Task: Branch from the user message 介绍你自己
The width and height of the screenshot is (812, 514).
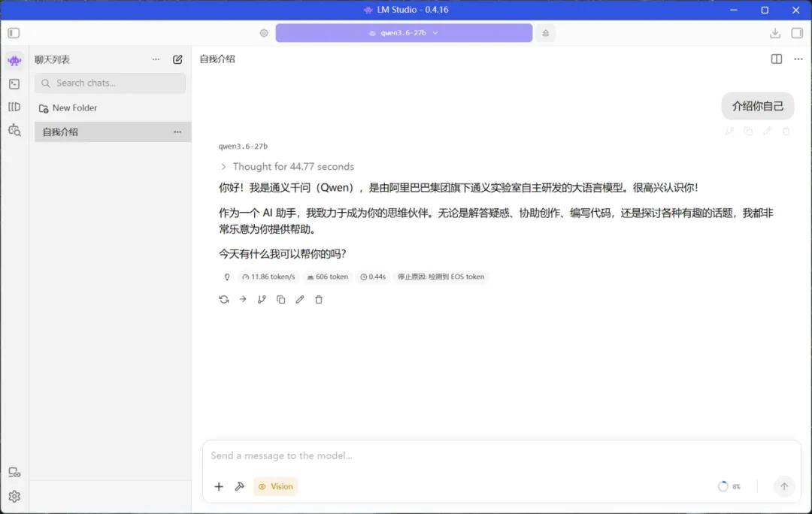Action: [x=729, y=132]
